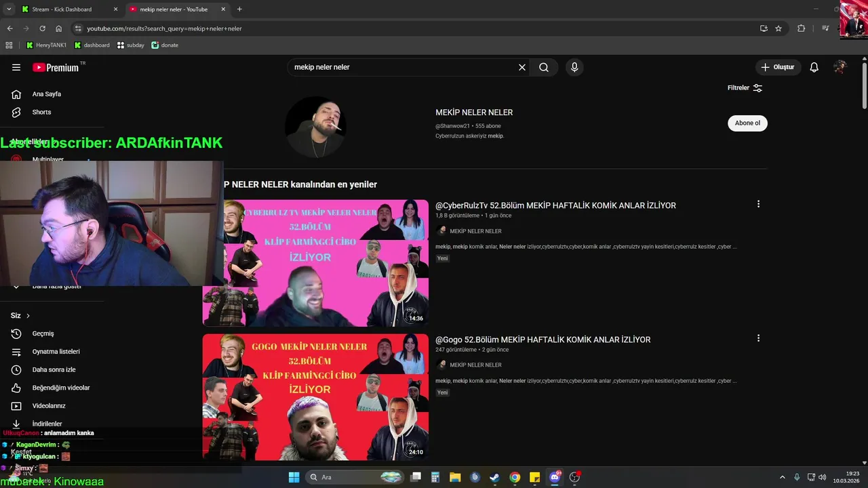Bookmark this page with star icon

tap(778, 28)
